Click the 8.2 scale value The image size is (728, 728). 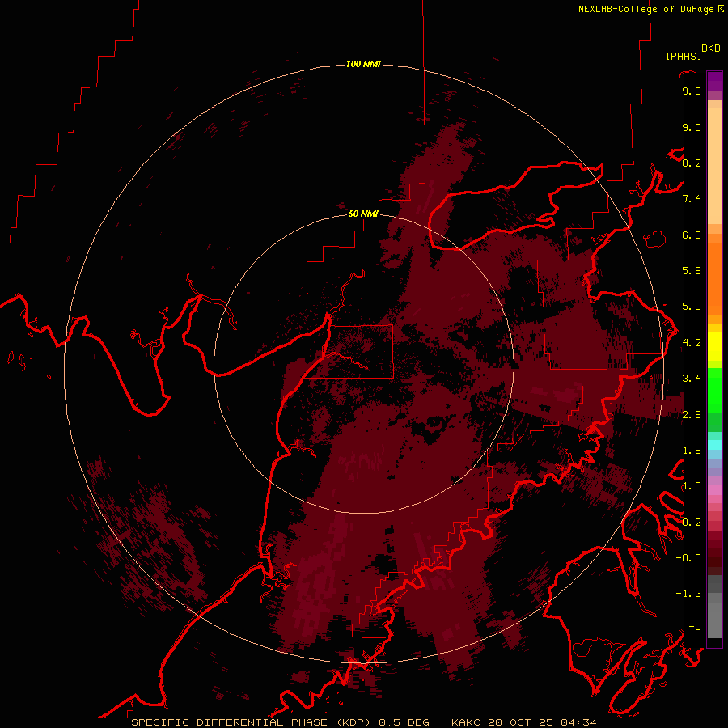pos(692,163)
